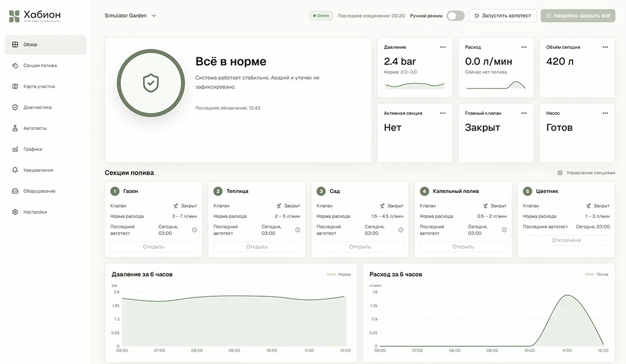
Task: Click Открыть button for Газон
Action: (x=153, y=247)
